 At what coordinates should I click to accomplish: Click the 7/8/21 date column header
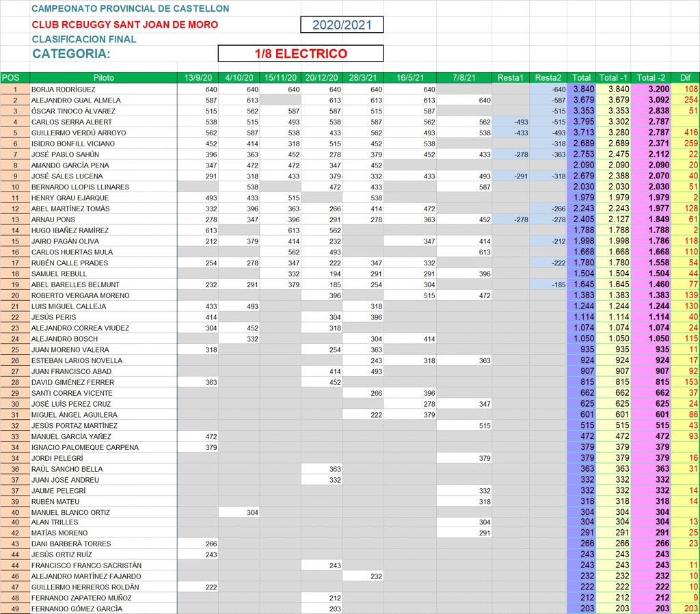pos(464,78)
